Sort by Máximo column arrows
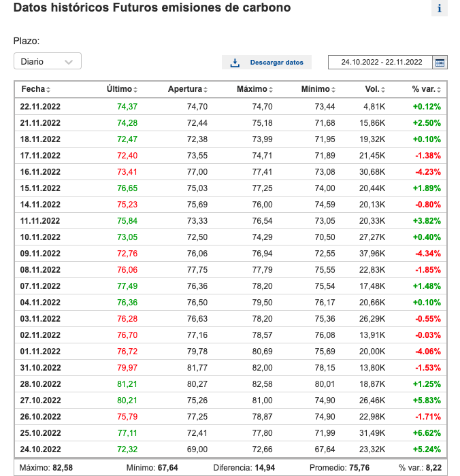The height and width of the screenshot is (476, 460). click(x=271, y=89)
